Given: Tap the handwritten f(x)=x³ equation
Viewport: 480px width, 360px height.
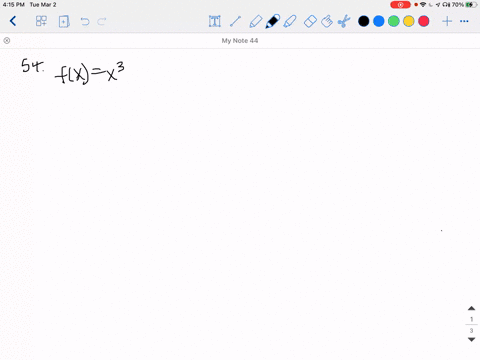Looking at the screenshot, I should pos(90,73).
